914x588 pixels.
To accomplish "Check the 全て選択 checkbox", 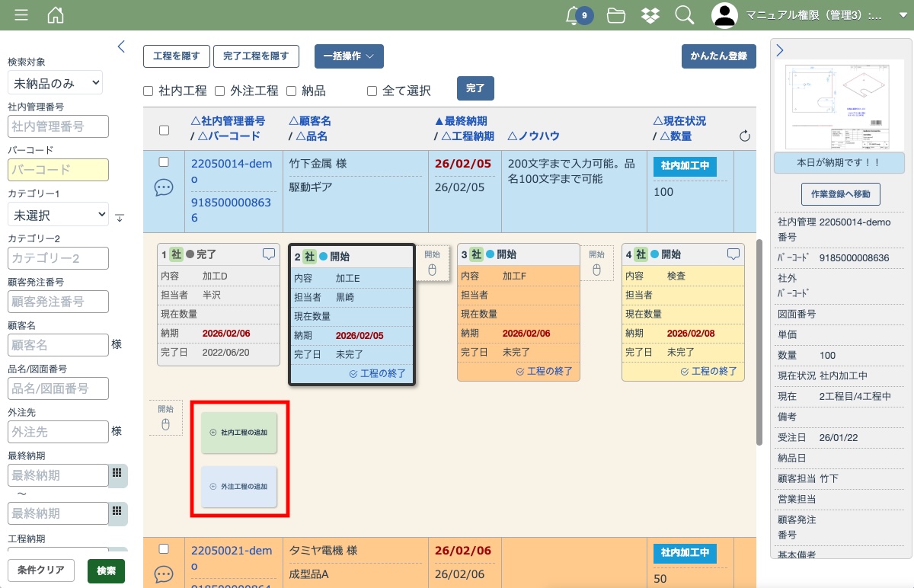I will click(372, 91).
